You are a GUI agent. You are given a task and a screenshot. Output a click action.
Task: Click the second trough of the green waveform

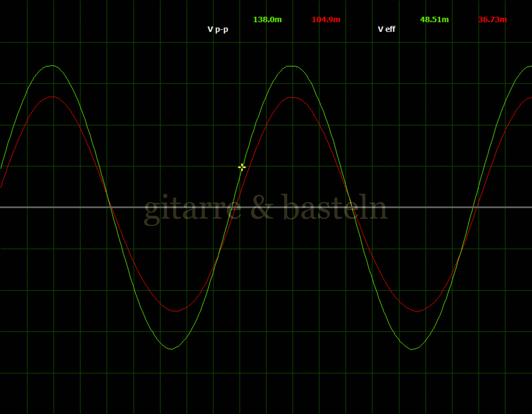pyautogui.click(x=412, y=349)
